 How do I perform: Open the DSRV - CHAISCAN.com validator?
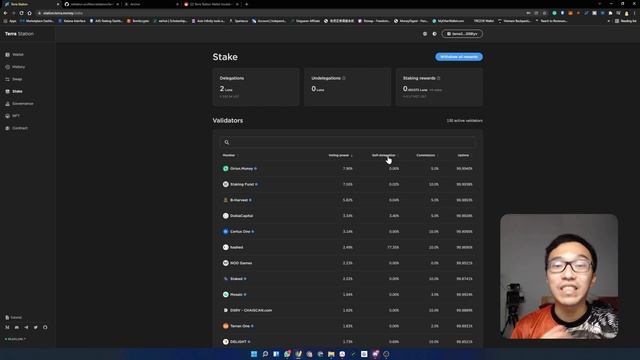(x=251, y=310)
